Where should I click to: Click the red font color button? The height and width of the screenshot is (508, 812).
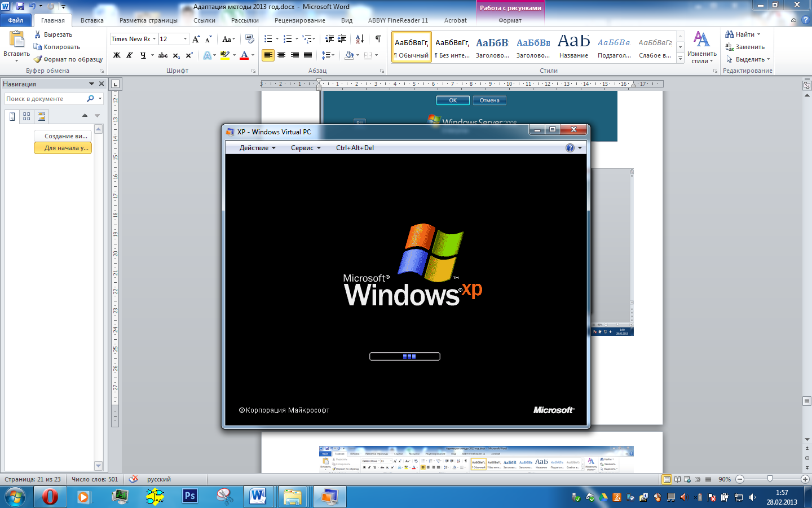tap(244, 55)
